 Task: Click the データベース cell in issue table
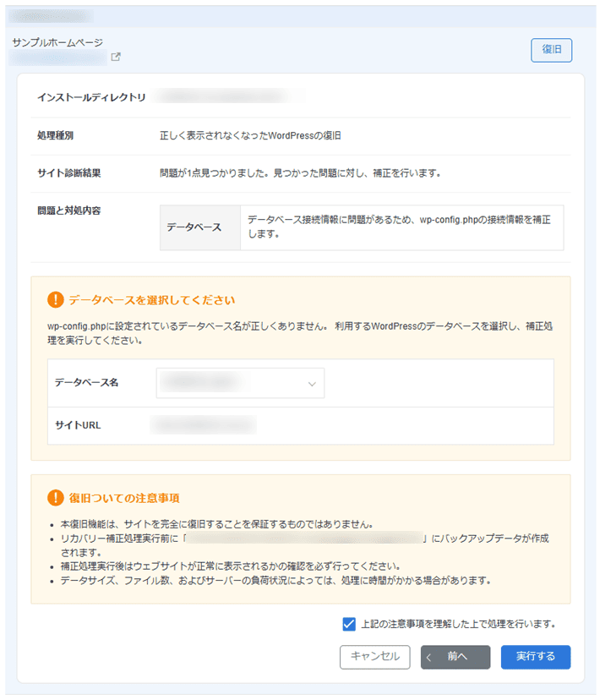click(200, 227)
